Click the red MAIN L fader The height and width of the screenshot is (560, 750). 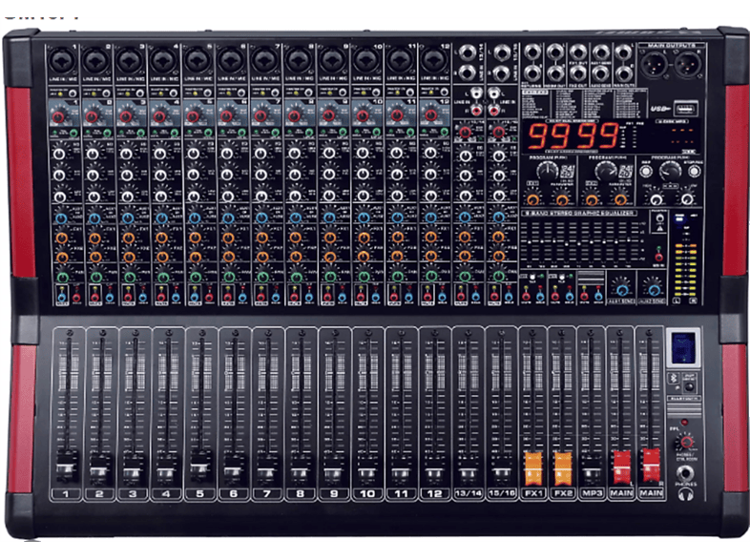tap(622, 466)
